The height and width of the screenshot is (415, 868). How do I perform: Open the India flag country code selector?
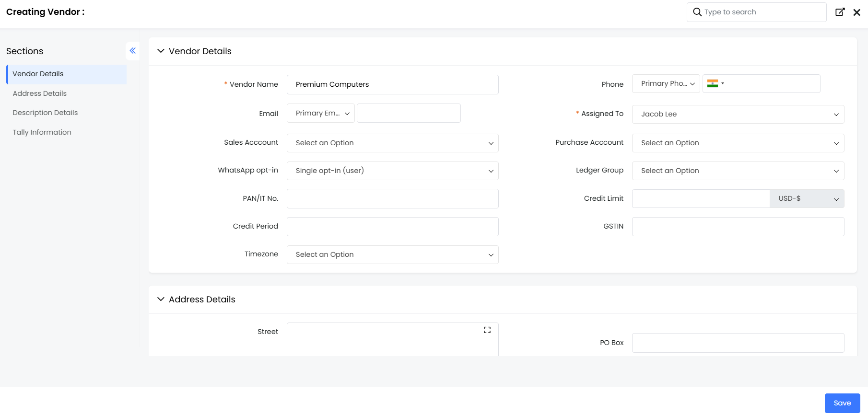point(715,84)
